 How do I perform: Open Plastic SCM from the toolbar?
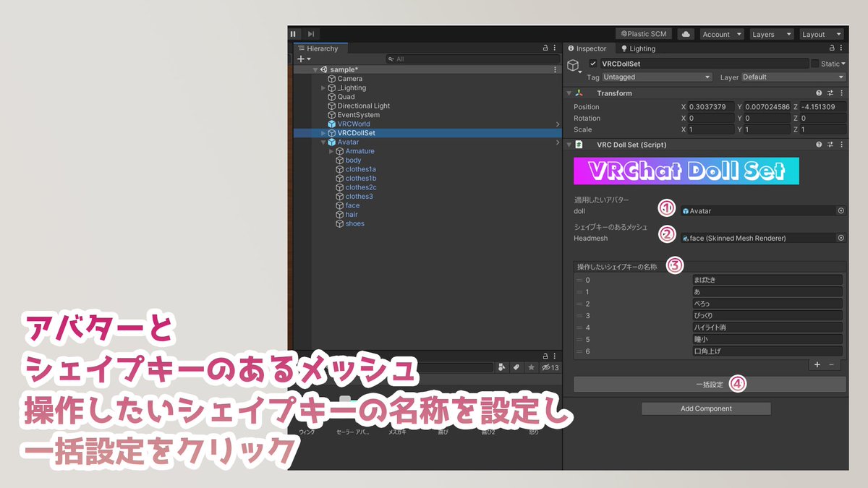point(644,34)
